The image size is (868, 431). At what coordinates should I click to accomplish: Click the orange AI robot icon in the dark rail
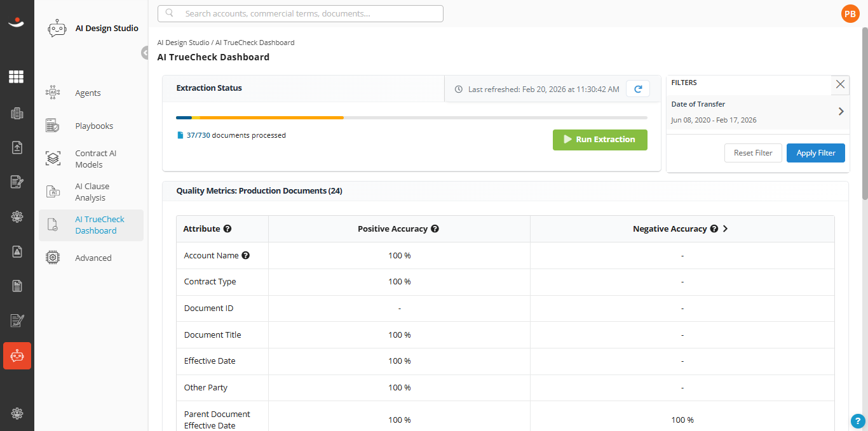click(17, 355)
